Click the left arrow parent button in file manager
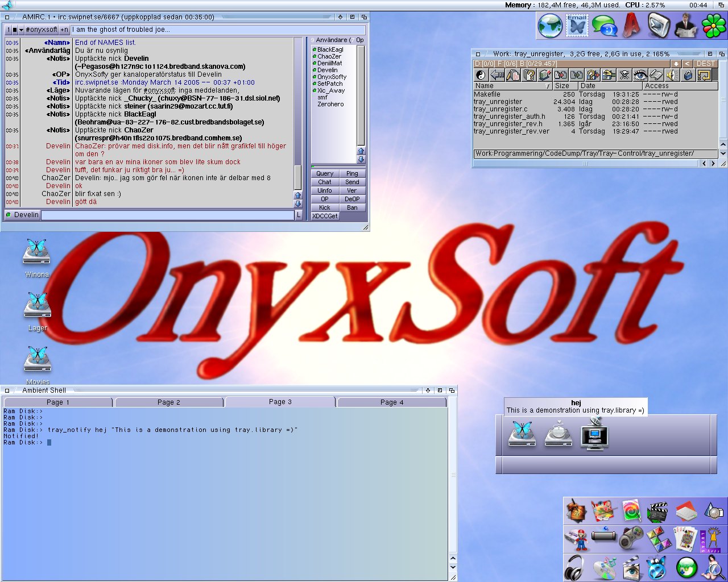 497,75
